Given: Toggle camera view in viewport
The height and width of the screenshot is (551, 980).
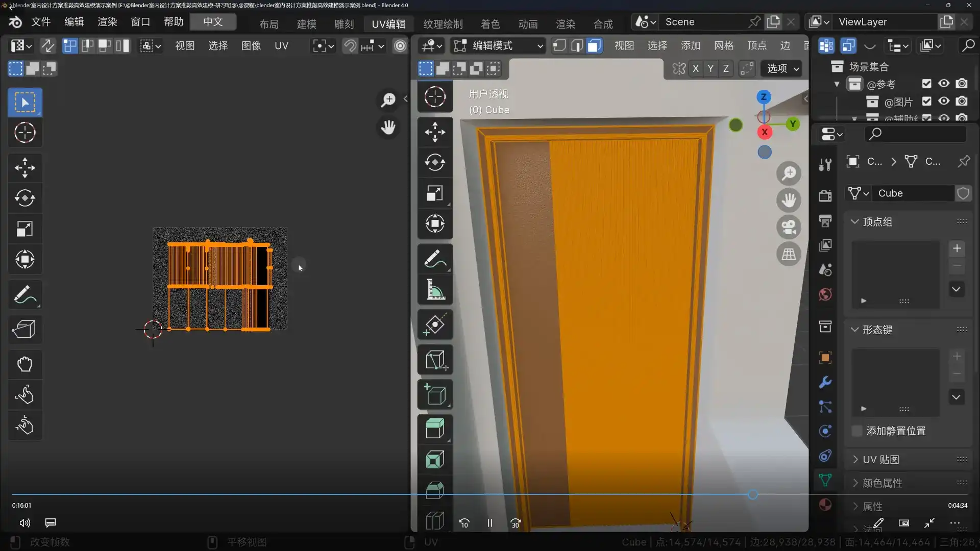Looking at the screenshot, I should 789,227.
